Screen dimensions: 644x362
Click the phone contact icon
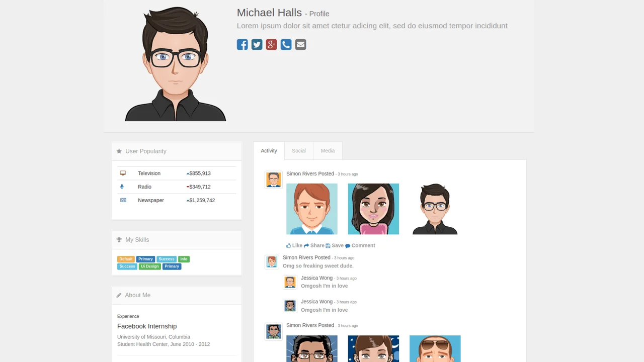(x=286, y=44)
